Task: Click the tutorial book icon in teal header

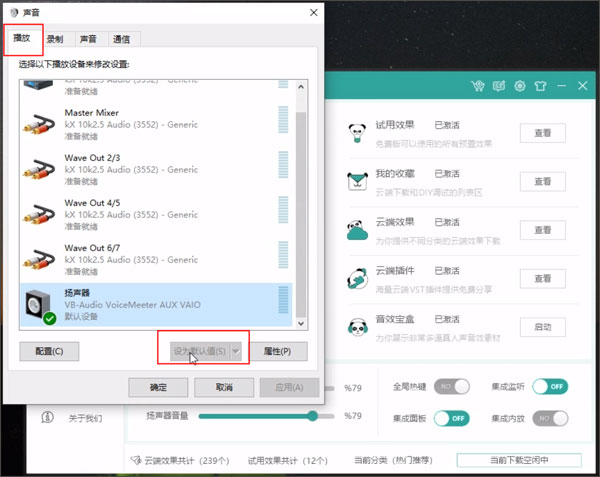Action: click(499, 86)
